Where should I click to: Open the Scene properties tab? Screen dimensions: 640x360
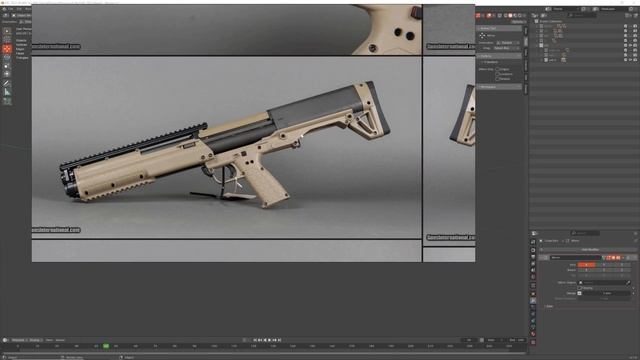tap(533, 270)
